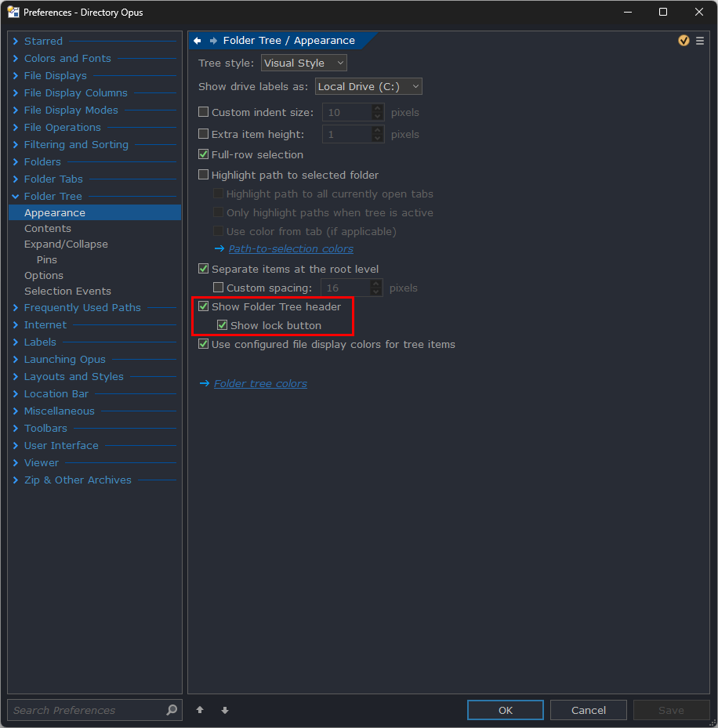This screenshot has width=718, height=728.
Task: Expand Launching Opus category
Action: point(16,359)
